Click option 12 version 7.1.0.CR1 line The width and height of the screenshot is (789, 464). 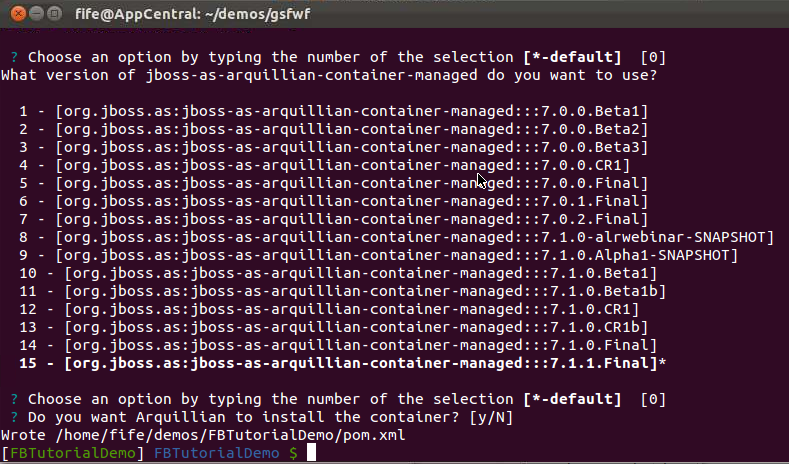329,310
